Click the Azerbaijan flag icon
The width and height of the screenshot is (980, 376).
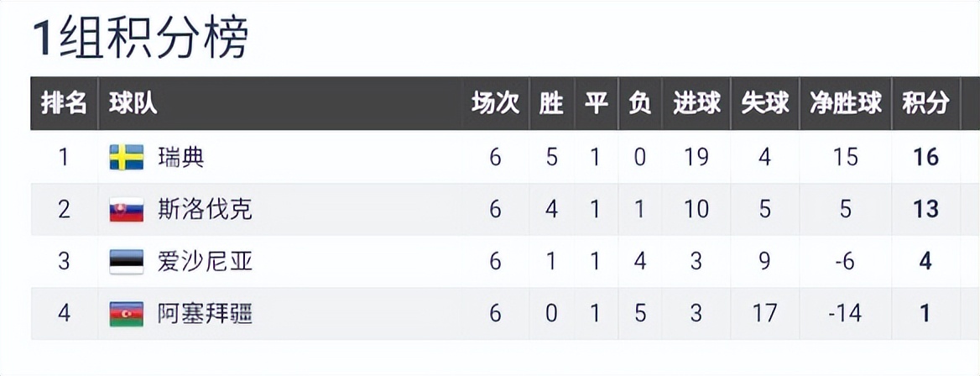point(126,314)
